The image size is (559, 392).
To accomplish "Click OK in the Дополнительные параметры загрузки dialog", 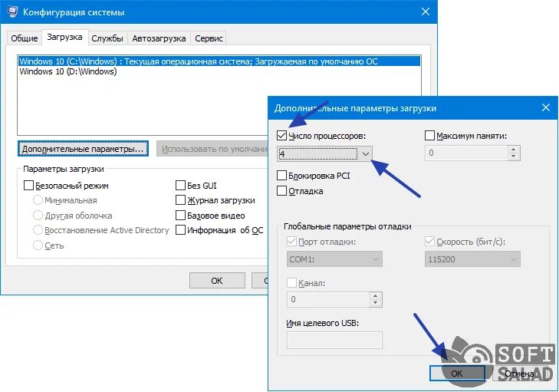I will (x=457, y=374).
